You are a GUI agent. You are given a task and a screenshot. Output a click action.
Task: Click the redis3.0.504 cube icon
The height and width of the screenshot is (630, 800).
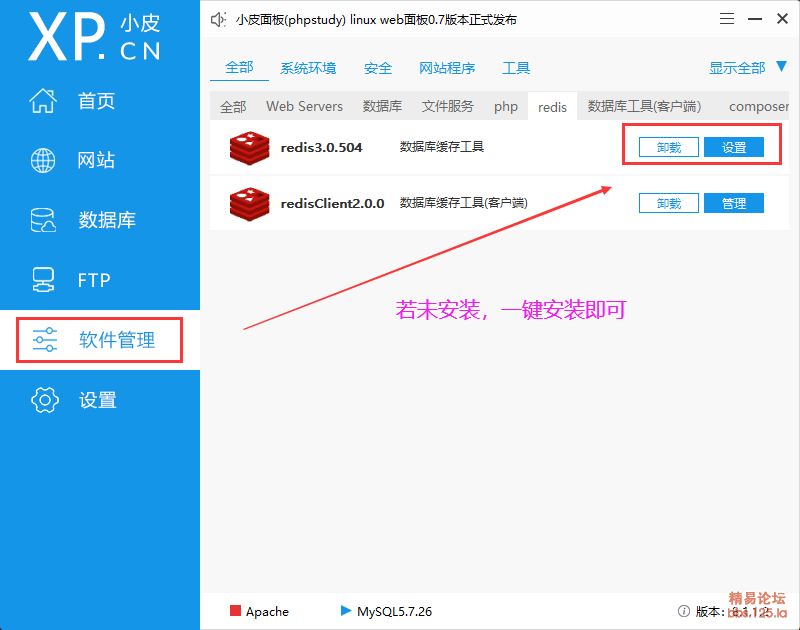point(249,147)
